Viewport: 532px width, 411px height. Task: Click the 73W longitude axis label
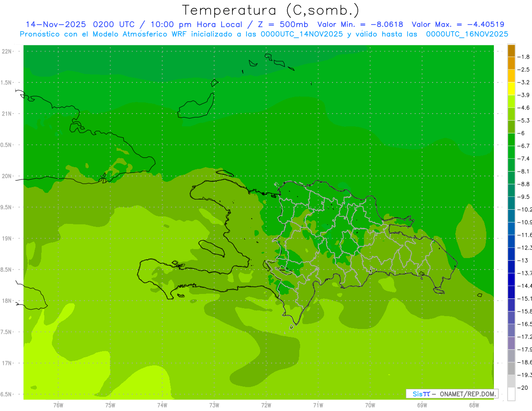[x=214, y=405]
